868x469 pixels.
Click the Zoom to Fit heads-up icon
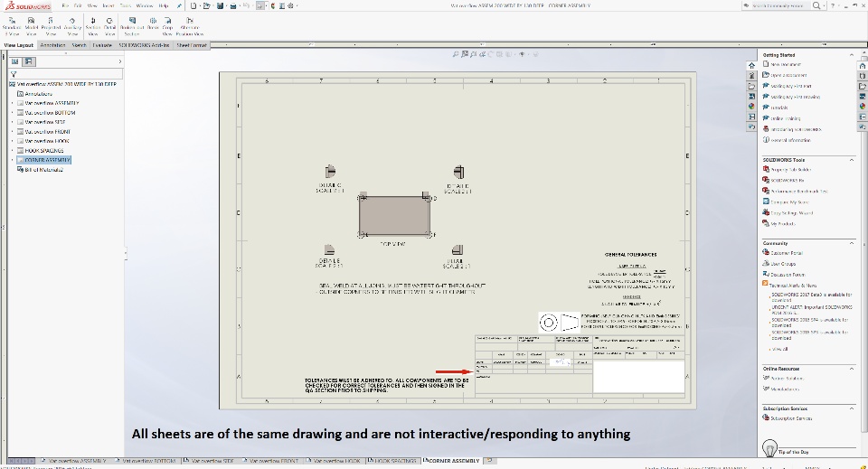pos(456,54)
